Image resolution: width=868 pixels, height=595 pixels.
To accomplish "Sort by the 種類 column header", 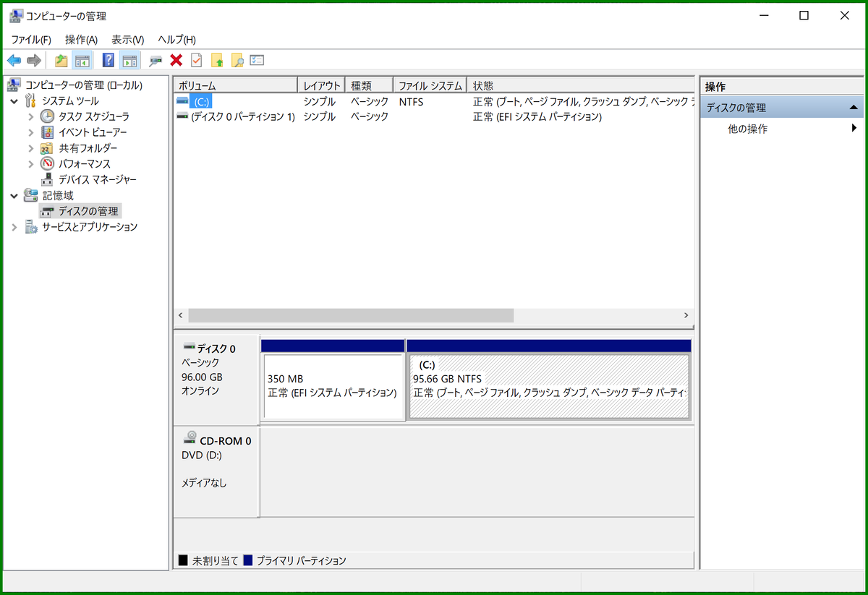I will pos(369,85).
